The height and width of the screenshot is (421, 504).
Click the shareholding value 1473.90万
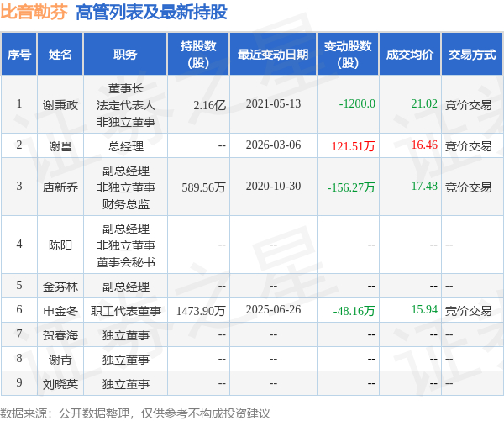tap(201, 311)
